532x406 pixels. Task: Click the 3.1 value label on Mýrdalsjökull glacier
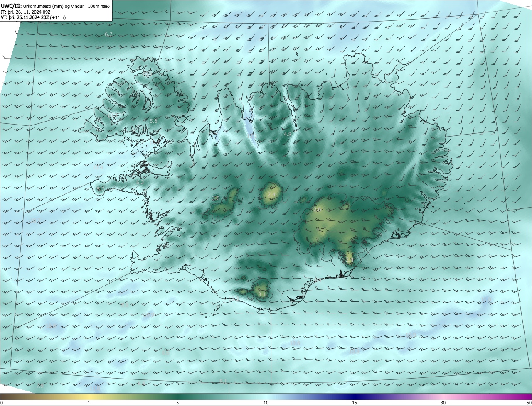tap(262, 294)
